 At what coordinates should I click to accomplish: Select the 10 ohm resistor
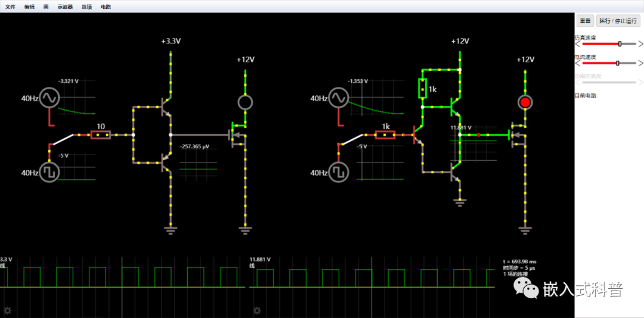point(101,135)
